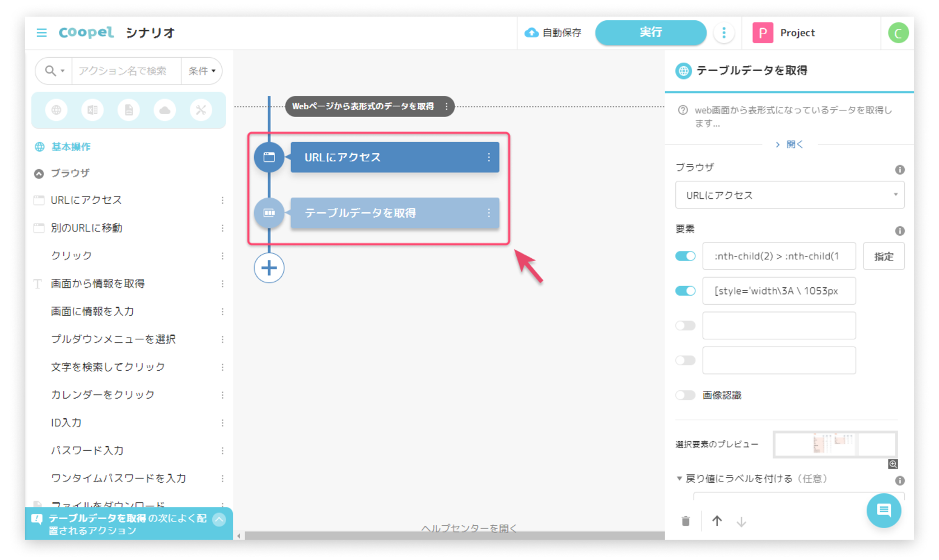The image size is (939, 560).
Task: Enable the third element selector switch
Action: [685, 325]
